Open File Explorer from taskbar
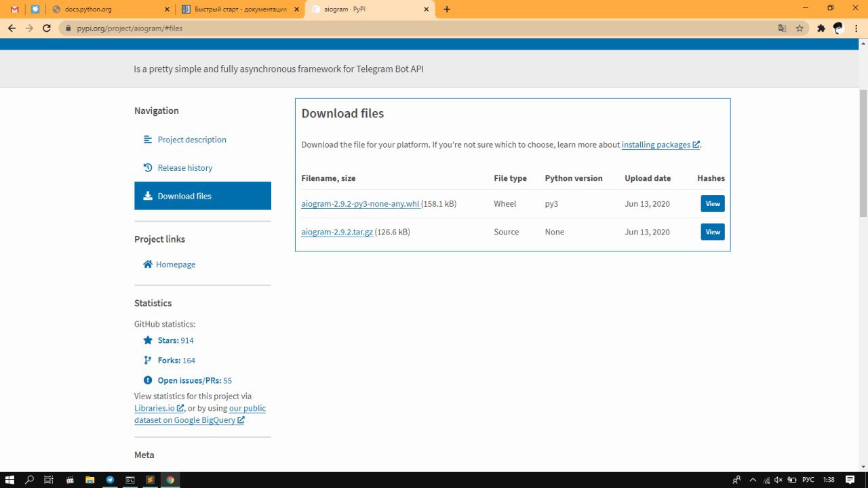Screen dimensions: 868x488 pyautogui.click(x=90, y=480)
